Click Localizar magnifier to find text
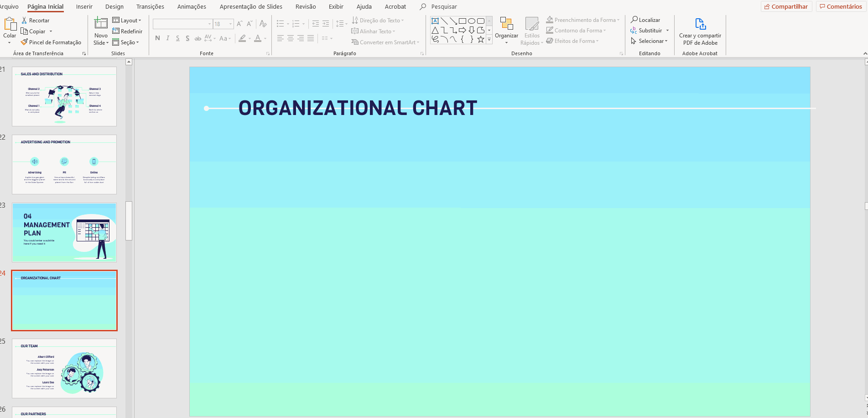 [645, 20]
